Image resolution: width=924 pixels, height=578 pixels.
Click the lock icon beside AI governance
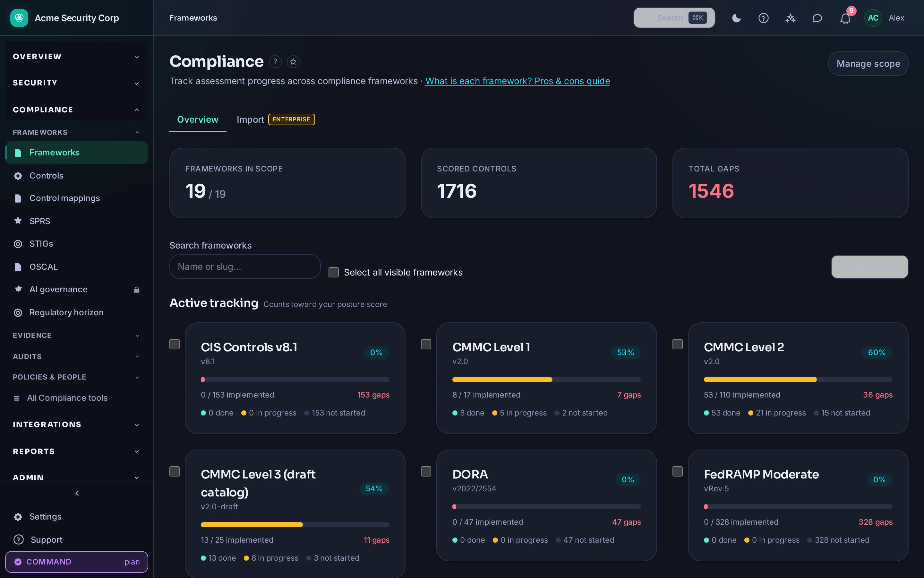point(137,290)
